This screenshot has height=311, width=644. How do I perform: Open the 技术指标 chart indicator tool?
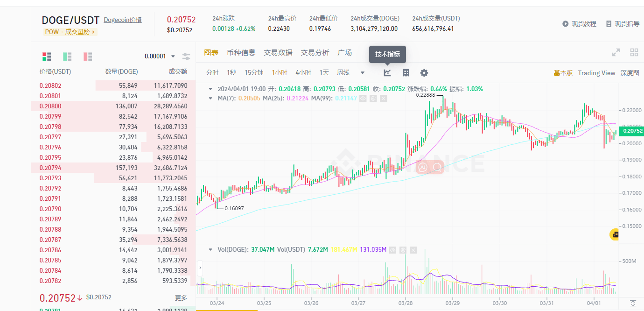click(386, 72)
